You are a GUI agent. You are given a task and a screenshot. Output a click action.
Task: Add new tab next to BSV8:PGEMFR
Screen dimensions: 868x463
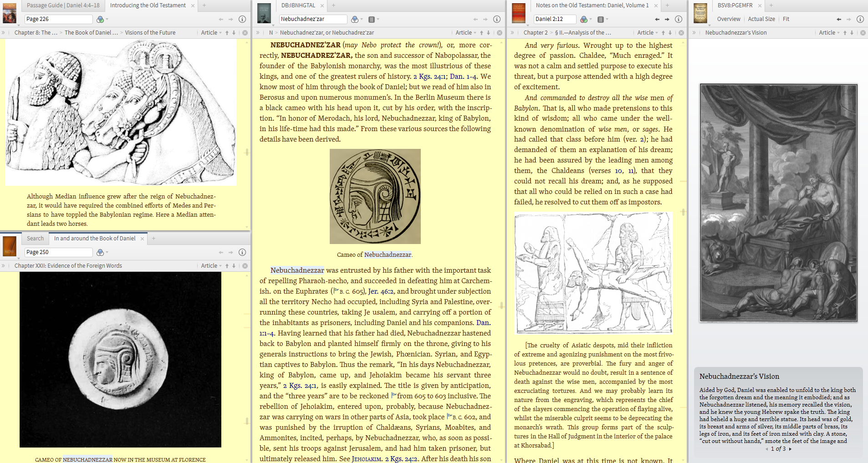[x=771, y=5]
